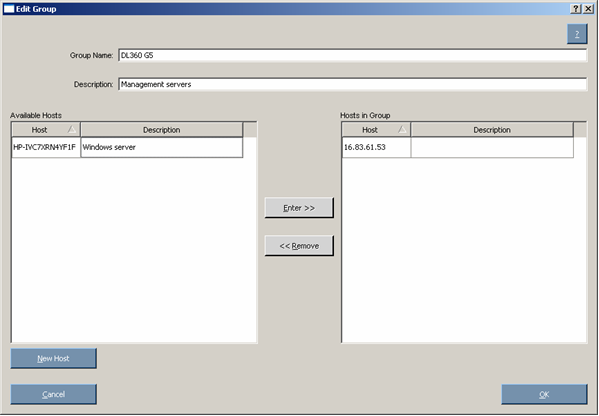The width and height of the screenshot is (599, 416).
Task: Click the Hosts in Group Host column header
Action: tap(376, 129)
